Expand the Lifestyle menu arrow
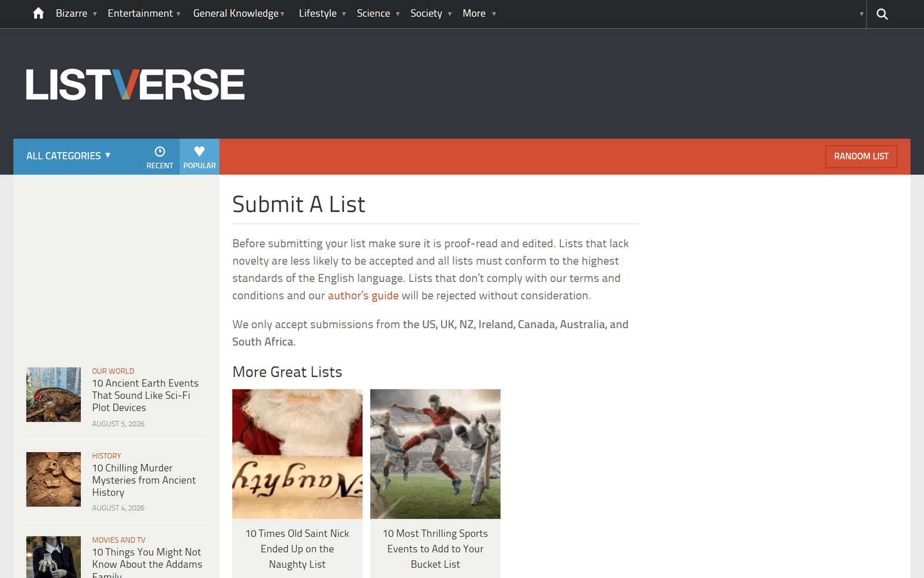The image size is (924, 578). tap(344, 14)
